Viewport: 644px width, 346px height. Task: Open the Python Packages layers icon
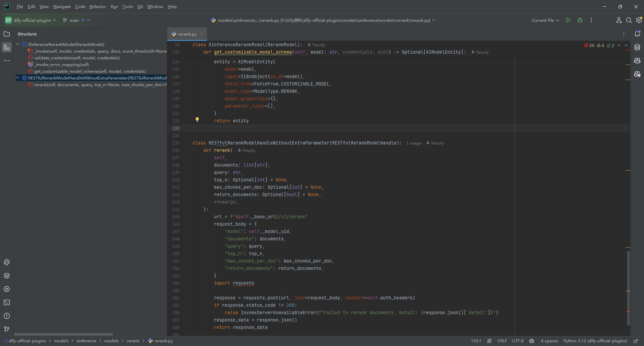click(x=7, y=276)
